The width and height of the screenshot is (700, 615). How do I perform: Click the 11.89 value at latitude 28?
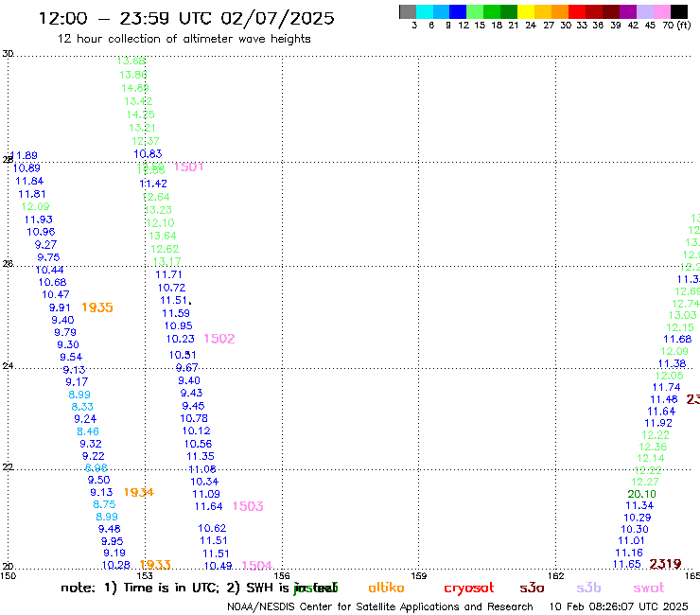pyautogui.click(x=24, y=155)
